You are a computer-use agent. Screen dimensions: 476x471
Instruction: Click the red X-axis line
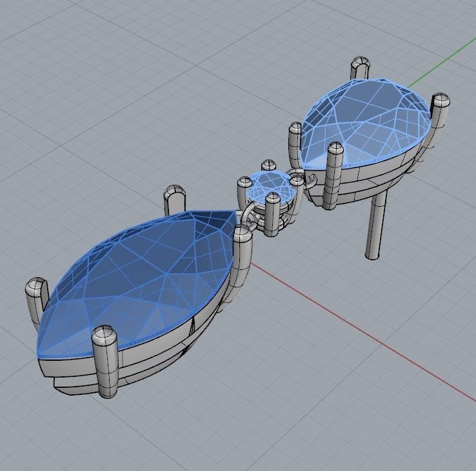pyautogui.click(x=364, y=331)
